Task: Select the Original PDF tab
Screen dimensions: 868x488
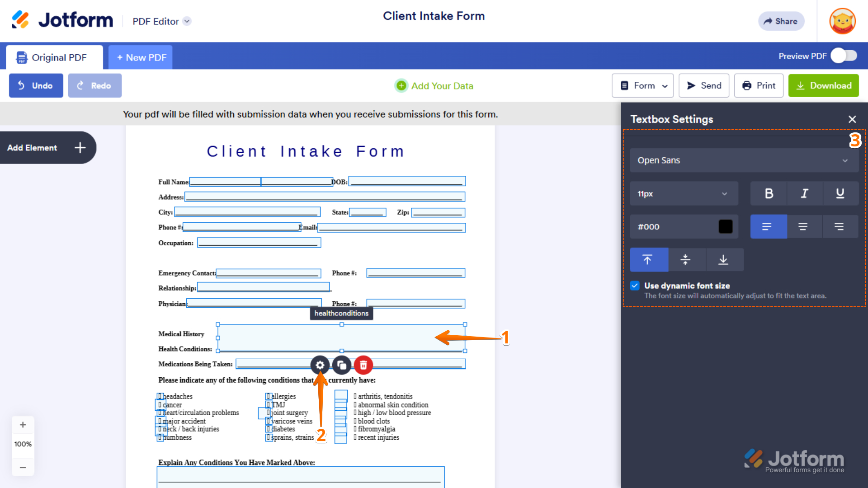Action: point(54,57)
